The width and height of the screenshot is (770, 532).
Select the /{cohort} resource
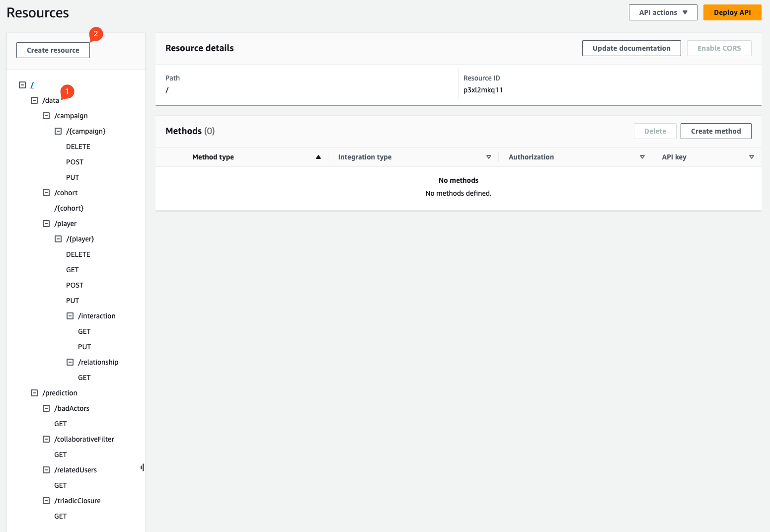[x=69, y=208]
